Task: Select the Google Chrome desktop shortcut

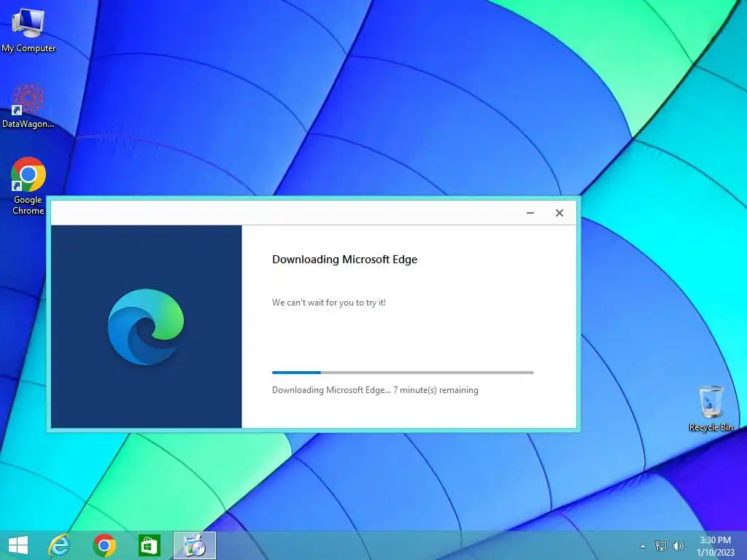Action: [x=28, y=186]
